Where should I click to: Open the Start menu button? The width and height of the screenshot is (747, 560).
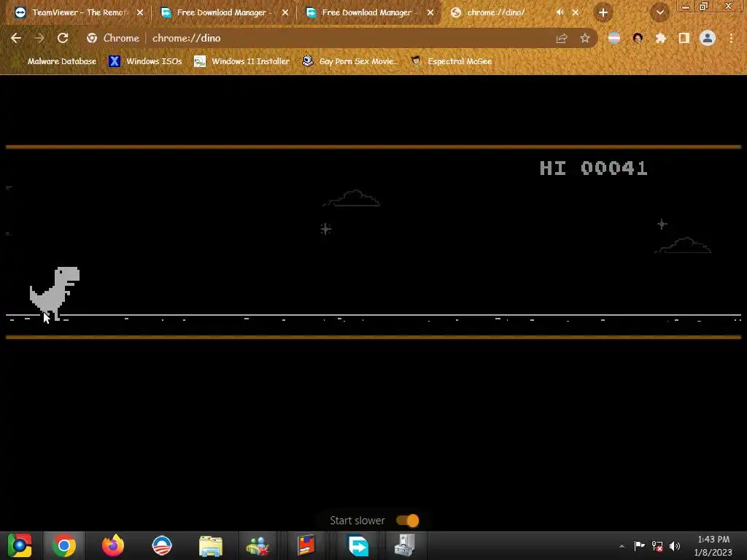point(20,545)
